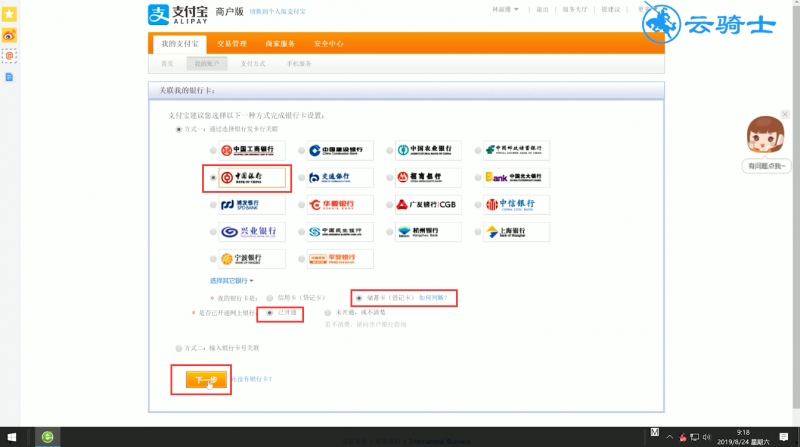Open the account name dropdown at top
Image resolution: width=800 pixels, height=447 pixels.
(505, 10)
